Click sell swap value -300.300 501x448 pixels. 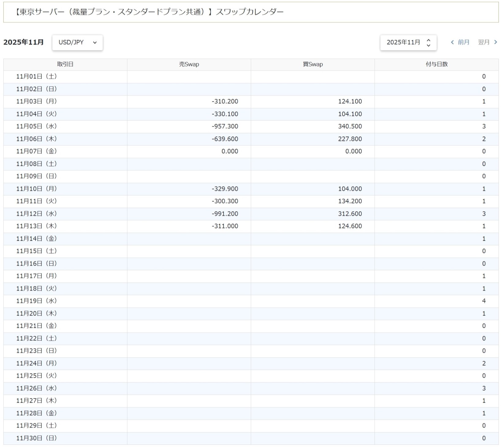coord(225,201)
